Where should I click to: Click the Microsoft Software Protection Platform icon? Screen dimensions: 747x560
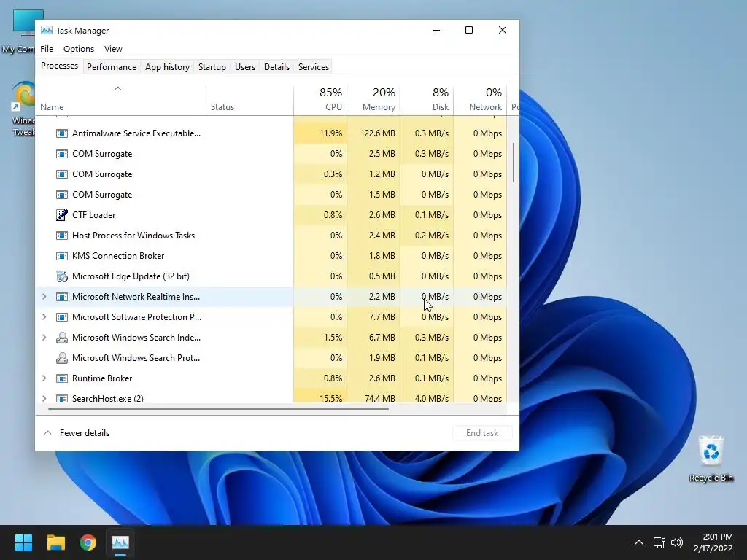(x=62, y=317)
